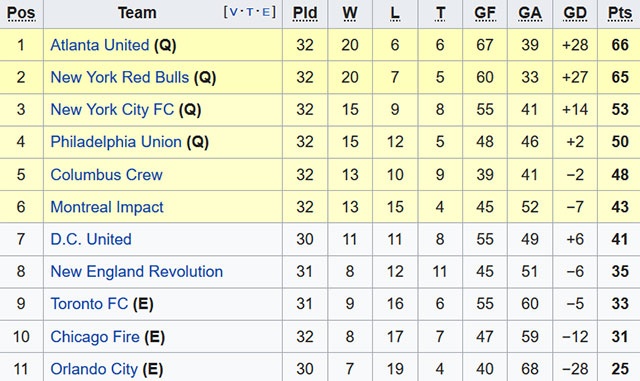Open the New England Revolution link
The image size is (640, 381).
(x=137, y=271)
